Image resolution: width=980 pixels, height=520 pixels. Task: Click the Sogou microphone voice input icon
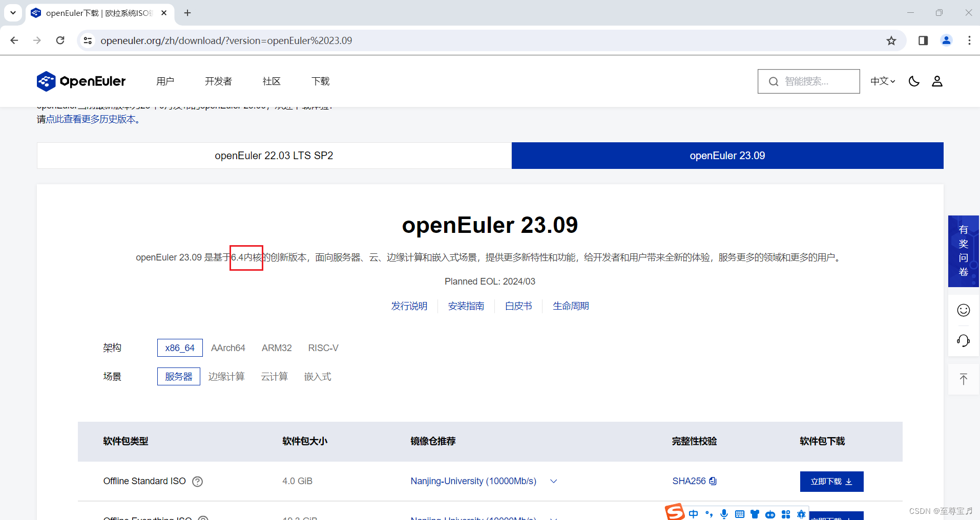click(x=724, y=514)
